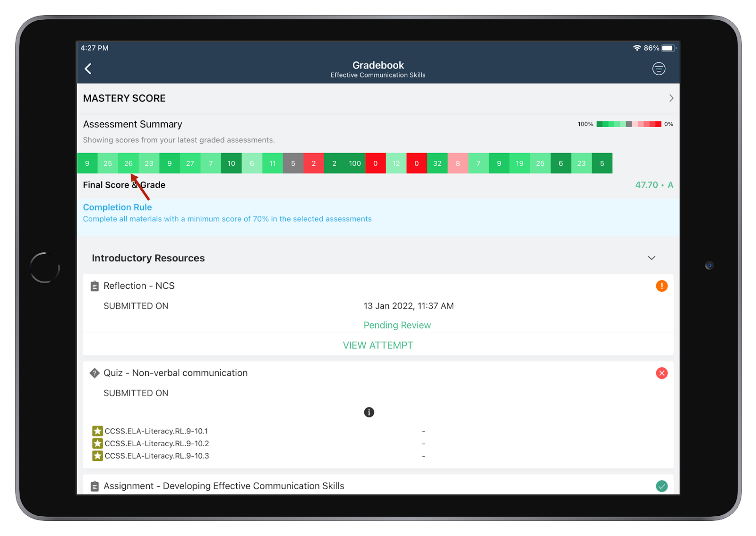Tap the completion rule description about 70% minimum
This screenshot has width=756, height=536.
click(x=227, y=219)
